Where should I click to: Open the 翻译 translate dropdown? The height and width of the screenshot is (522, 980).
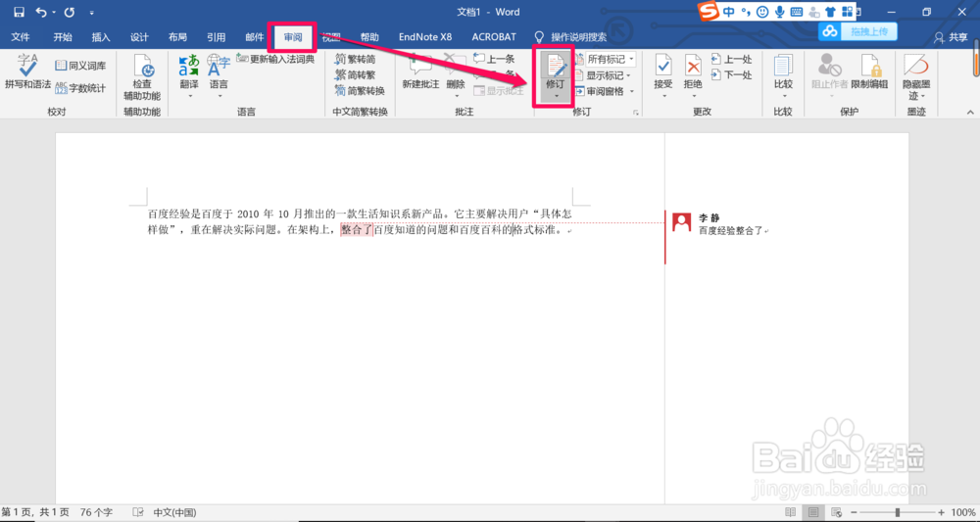(x=189, y=76)
